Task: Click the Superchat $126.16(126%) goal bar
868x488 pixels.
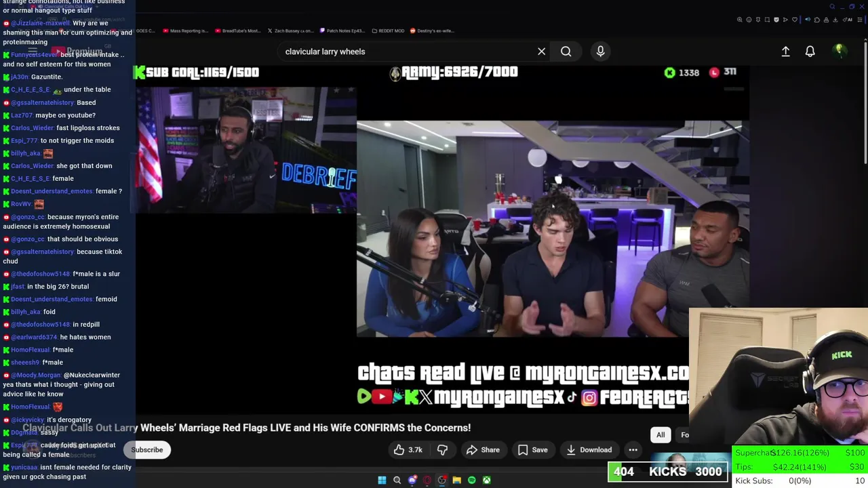Action: point(800,453)
